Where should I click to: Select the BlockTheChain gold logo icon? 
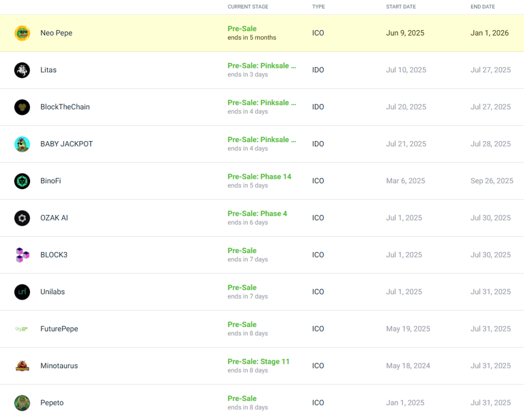[x=22, y=107]
